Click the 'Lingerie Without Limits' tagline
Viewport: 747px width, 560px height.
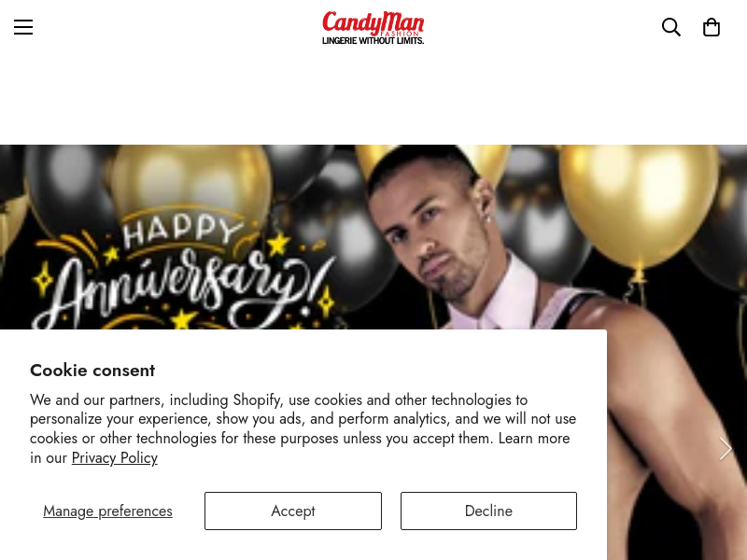tap(373, 41)
